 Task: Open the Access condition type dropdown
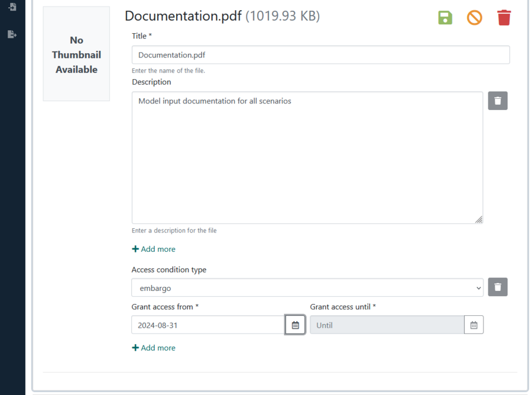click(x=307, y=288)
